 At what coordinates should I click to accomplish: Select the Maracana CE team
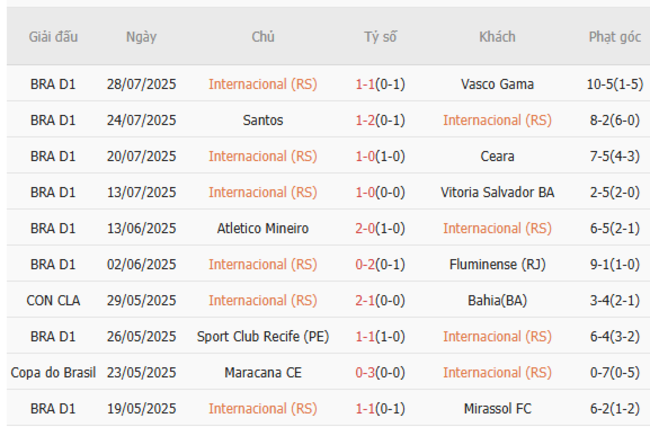[263, 372]
